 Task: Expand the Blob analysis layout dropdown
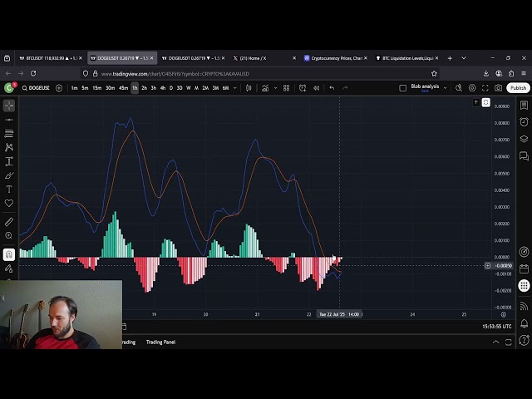pyautogui.click(x=445, y=87)
